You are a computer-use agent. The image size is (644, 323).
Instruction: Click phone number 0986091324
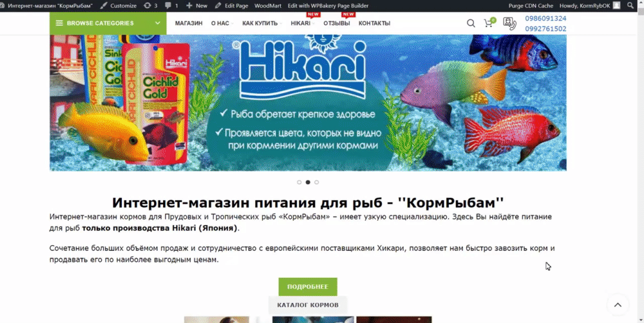click(x=545, y=19)
